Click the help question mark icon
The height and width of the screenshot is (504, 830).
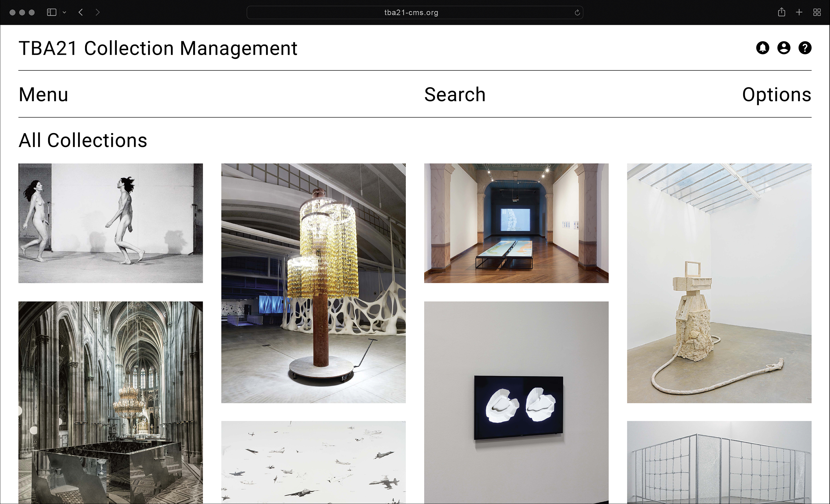tap(805, 48)
